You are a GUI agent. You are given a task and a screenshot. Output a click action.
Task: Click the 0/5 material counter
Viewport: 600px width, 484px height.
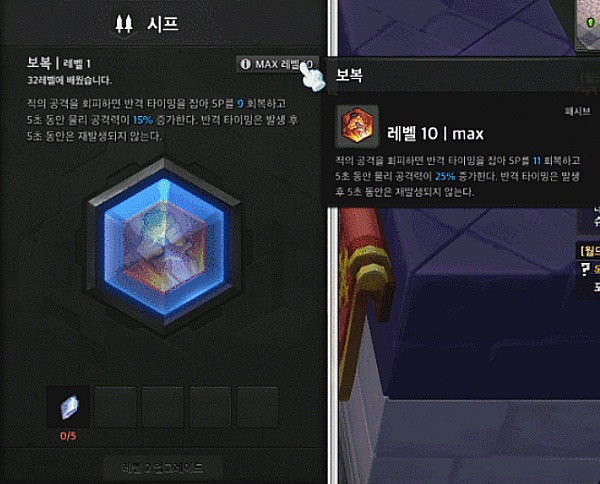(x=68, y=436)
